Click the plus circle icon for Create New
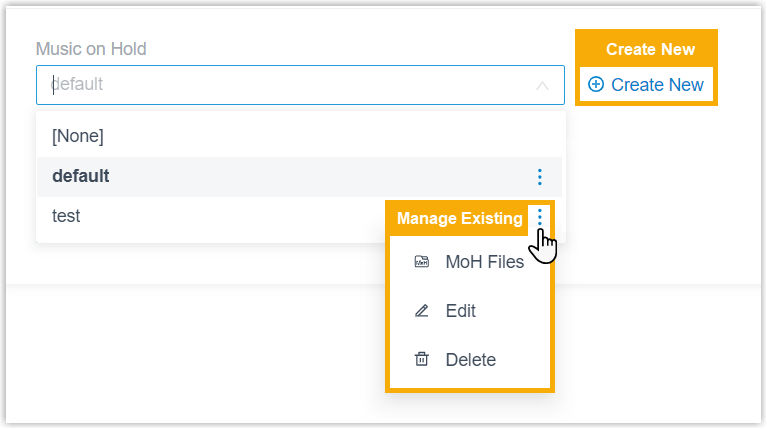 point(596,84)
